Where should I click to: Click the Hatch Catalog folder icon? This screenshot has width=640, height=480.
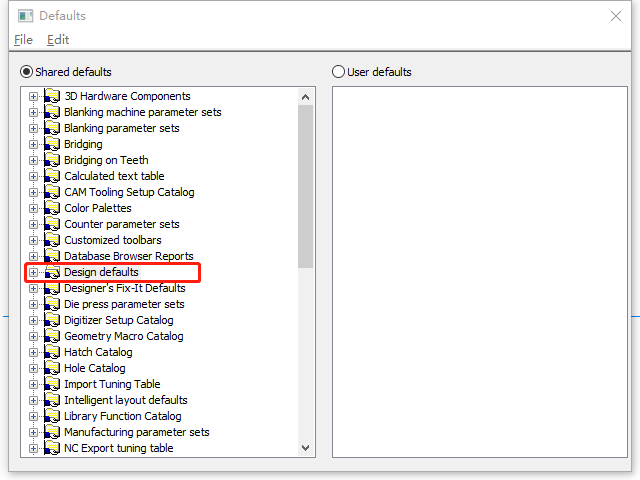pos(52,352)
